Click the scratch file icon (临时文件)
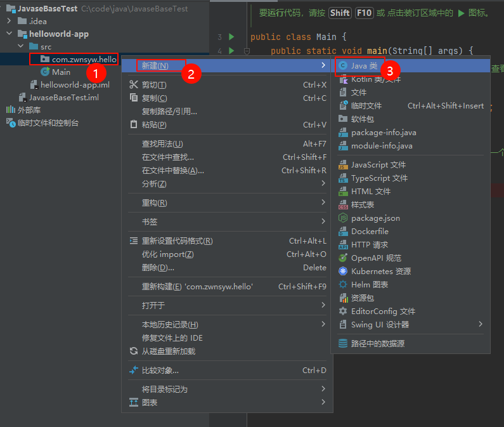Image resolution: width=504 pixels, height=427 pixels. 343,105
